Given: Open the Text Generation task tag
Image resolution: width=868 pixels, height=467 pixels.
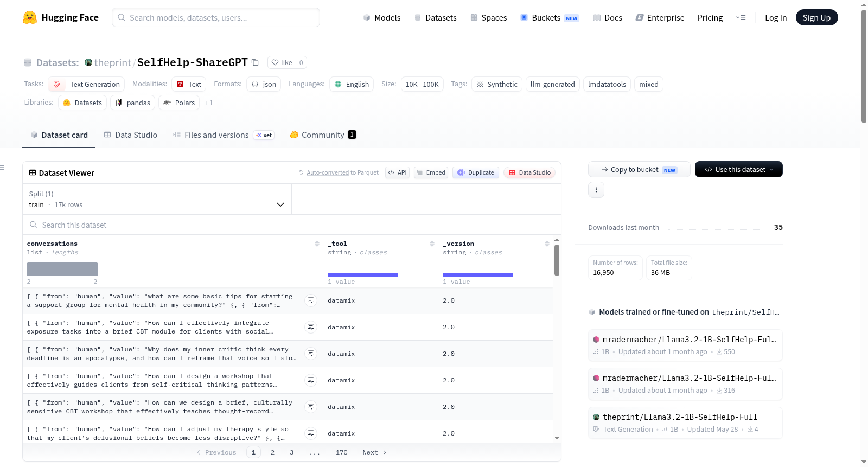Looking at the screenshot, I should pyautogui.click(x=87, y=84).
